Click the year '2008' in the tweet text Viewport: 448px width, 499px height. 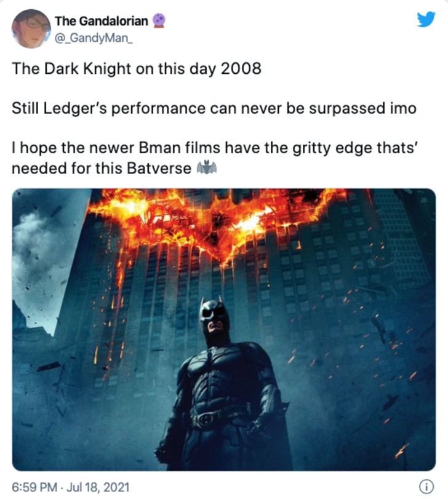(241, 68)
